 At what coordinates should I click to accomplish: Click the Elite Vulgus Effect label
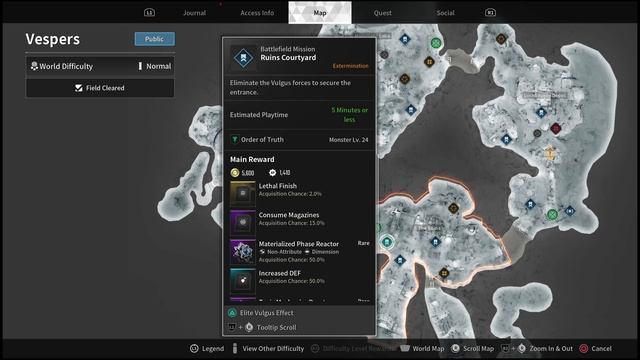click(x=267, y=313)
